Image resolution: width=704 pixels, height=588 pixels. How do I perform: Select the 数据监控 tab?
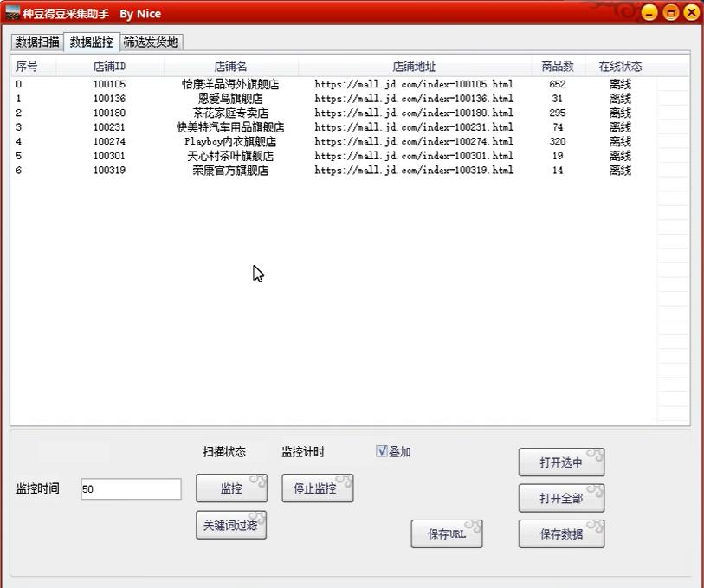[x=91, y=42]
